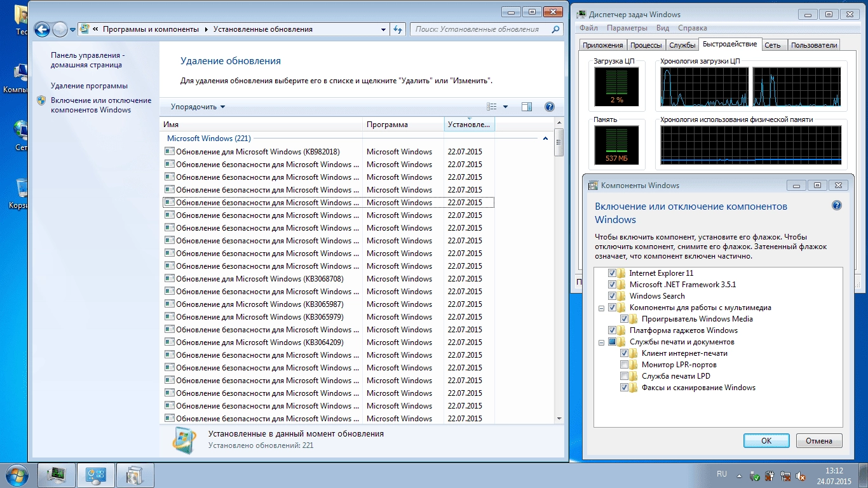Viewport: 868px width, 488px height.
Task: Select update KB3065987 row
Action: [x=329, y=304]
